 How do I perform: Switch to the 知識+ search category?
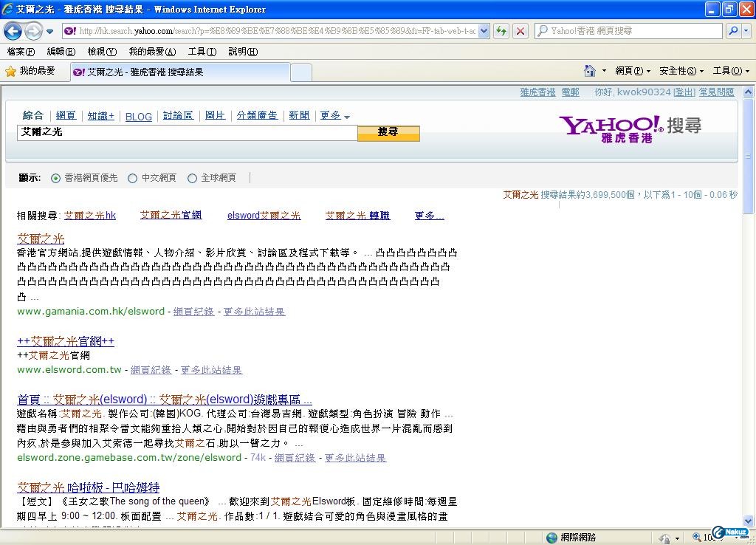pos(100,116)
